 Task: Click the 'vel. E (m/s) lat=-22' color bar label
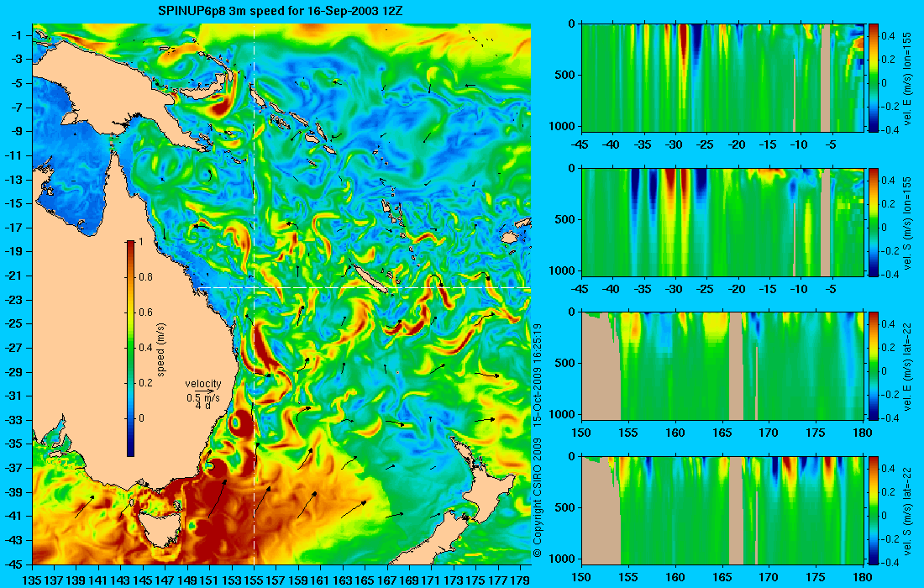point(907,366)
